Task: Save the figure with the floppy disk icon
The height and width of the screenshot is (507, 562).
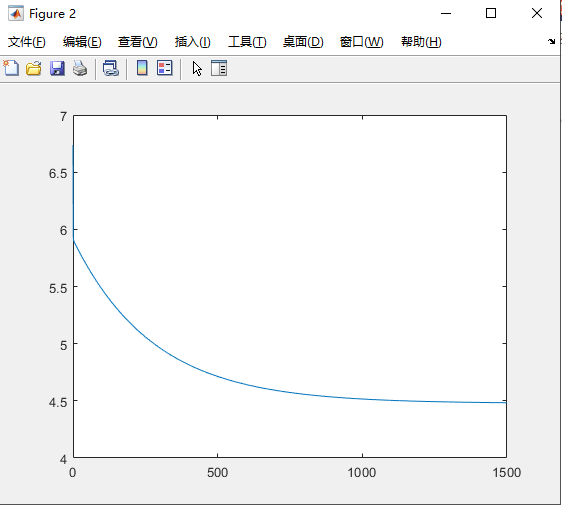Action: [57, 68]
